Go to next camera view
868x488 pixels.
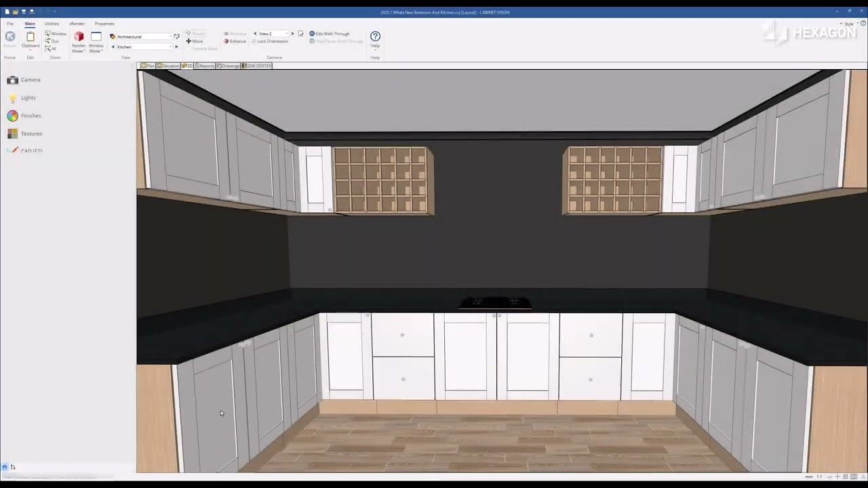click(293, 33)
